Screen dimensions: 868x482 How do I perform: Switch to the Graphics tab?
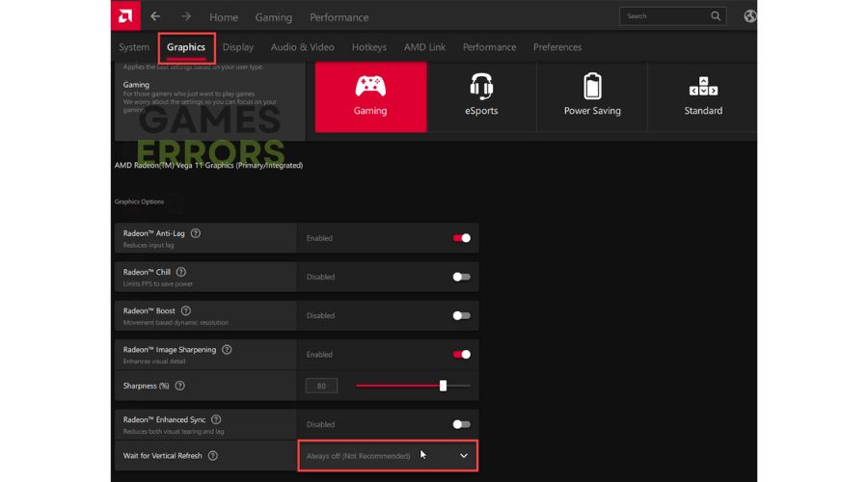[x=186, y=47]
